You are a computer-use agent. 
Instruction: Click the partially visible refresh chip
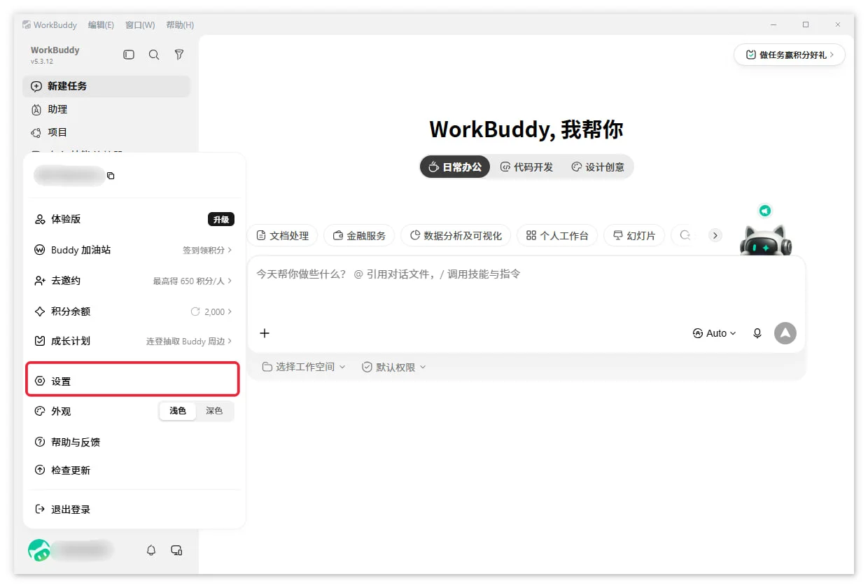[685, 235]
